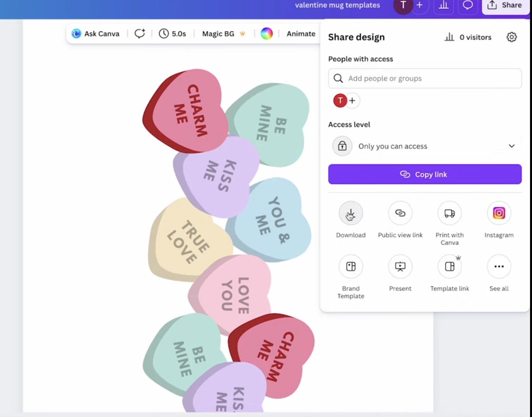The width and height of the screenshot is (532, 417).
Task: Select the Print with Canva icon
Action: tap(450, 213)
